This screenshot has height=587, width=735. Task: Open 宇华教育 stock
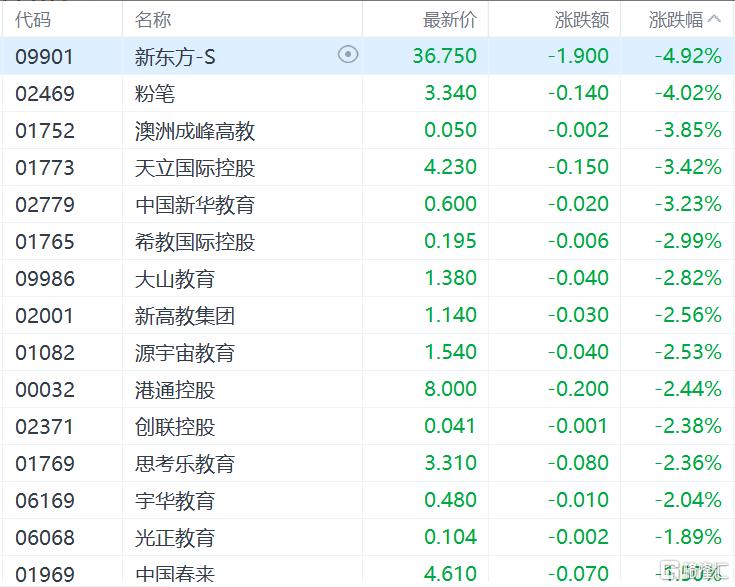(175, 501)
